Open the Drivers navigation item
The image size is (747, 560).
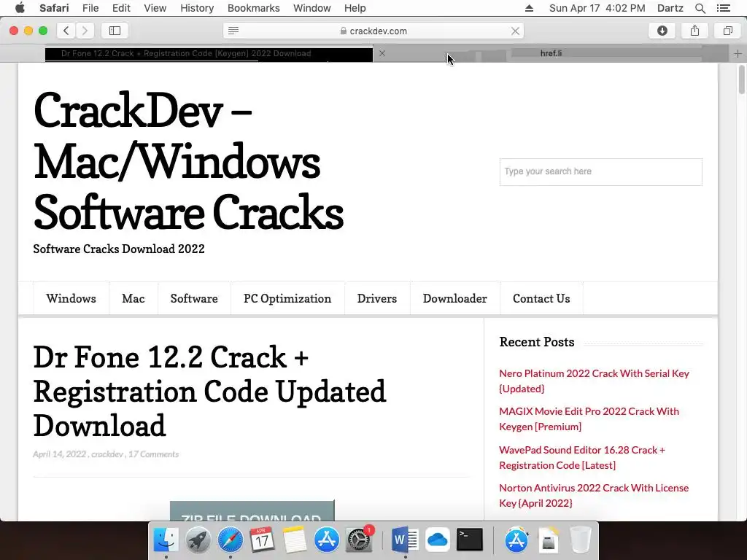[377, 298]
